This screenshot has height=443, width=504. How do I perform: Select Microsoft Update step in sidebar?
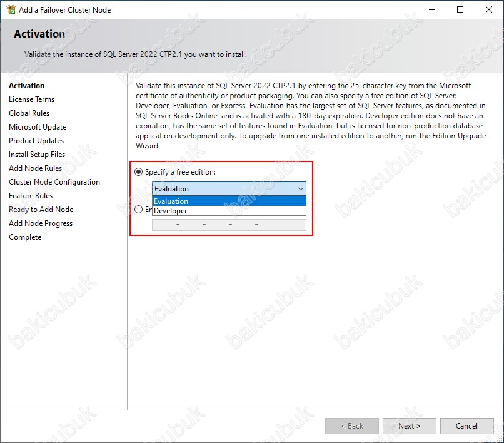[x=38, y=127]
